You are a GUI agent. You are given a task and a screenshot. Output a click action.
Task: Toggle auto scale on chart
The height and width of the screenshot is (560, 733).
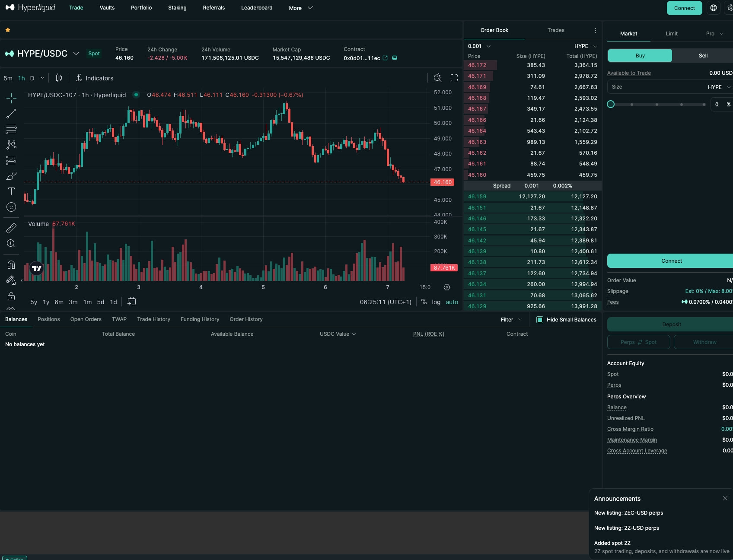tap(452, 302)
